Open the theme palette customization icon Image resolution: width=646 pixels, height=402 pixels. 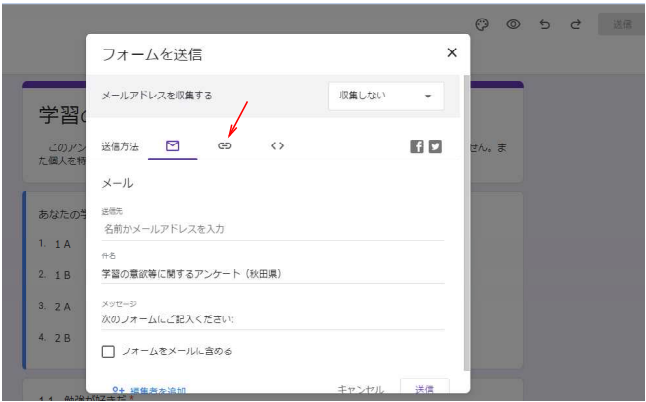click(482, 25)
